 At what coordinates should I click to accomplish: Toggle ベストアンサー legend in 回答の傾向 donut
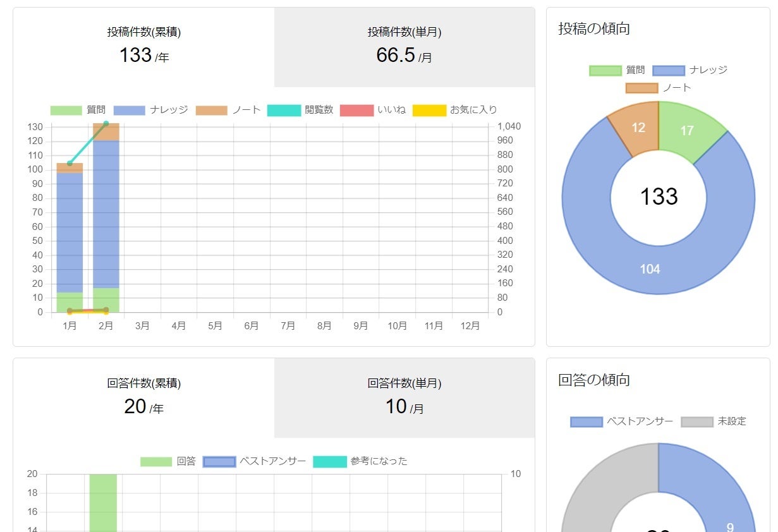point(621,421)
